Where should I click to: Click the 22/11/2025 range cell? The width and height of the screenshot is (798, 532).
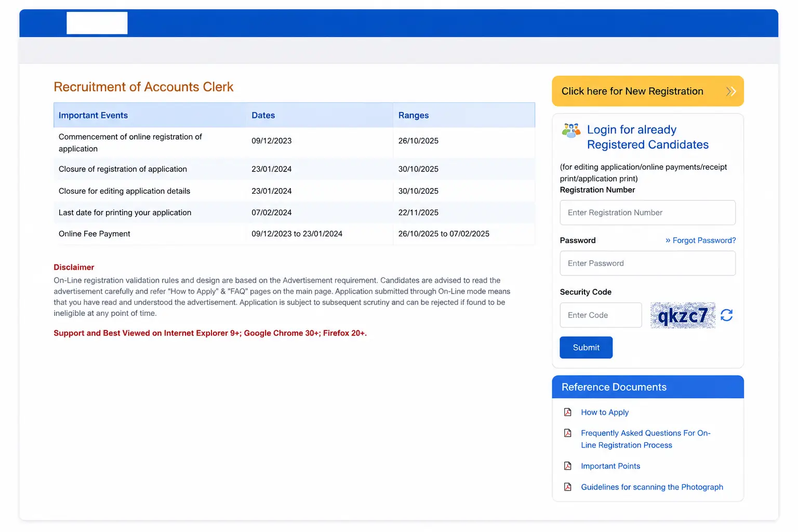tap(418, 212)
